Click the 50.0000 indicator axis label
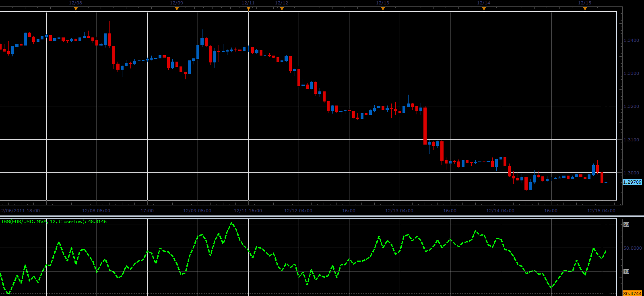Viewport: 644px width, 296px height. pos(633,248)
